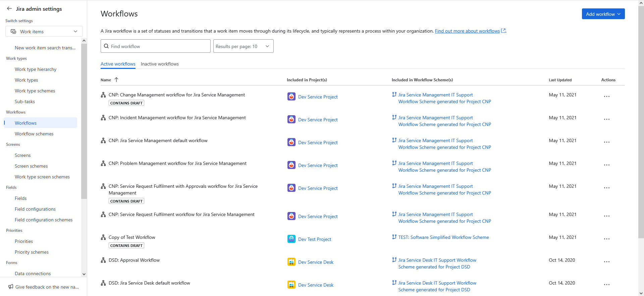Open the Add workflow dropdown
Viewport: 644px width, 296px height.
click(603, 14)
